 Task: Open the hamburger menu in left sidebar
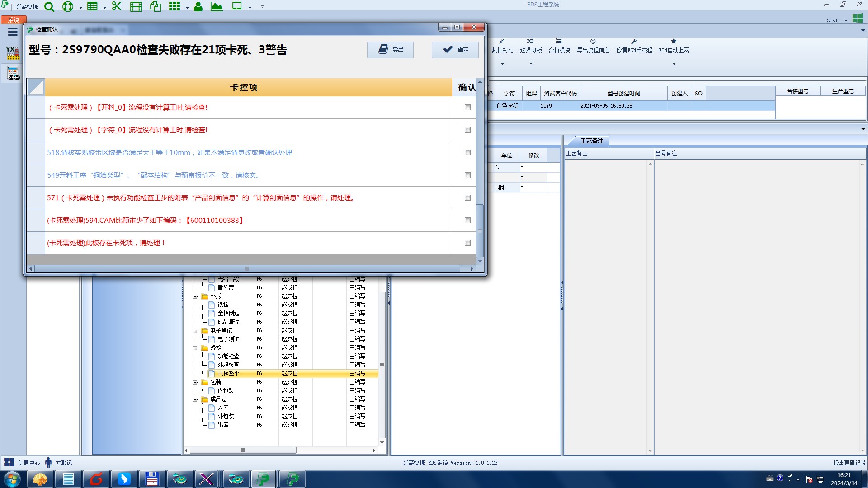point(13,32)
